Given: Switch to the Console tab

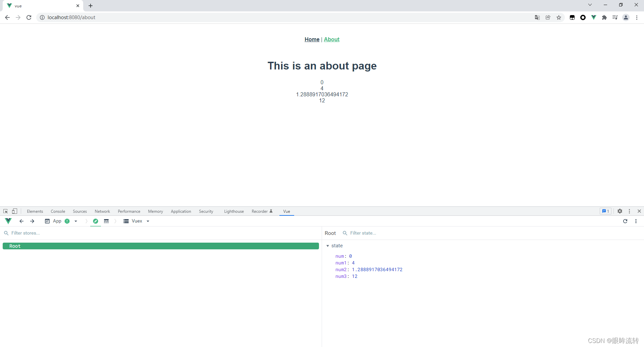Looking at the screenshot, I should pos(58,211).
